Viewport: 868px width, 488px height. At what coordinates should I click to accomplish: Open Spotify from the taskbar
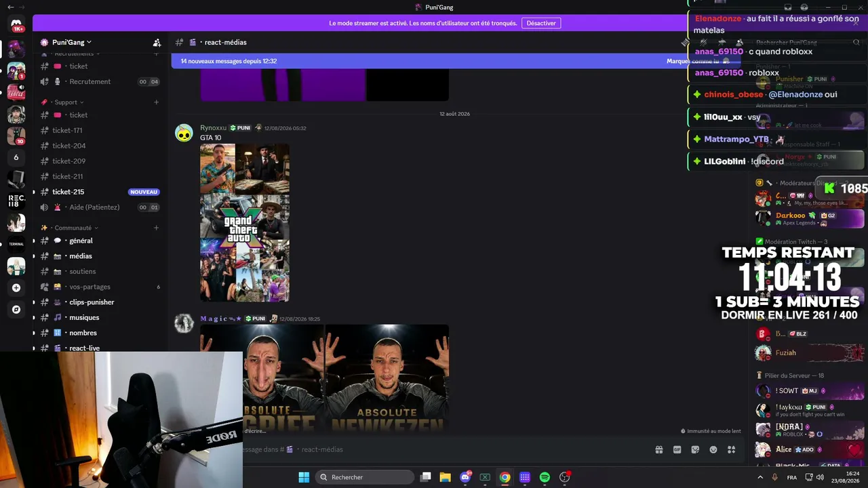click(545, 477)
